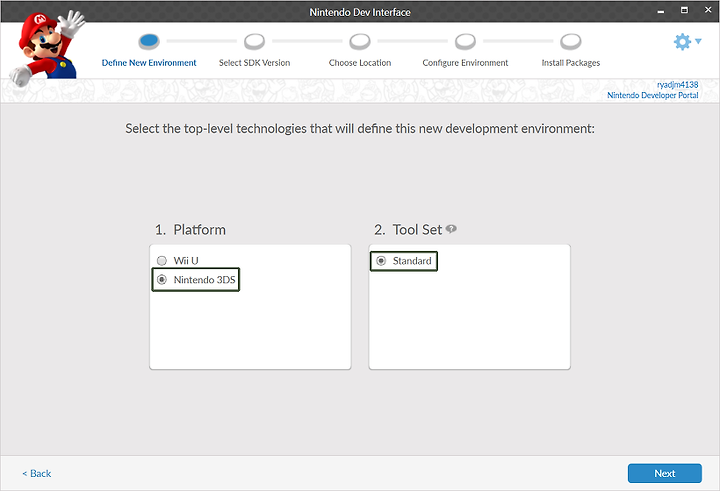This screenshot has height=491, width=720.
Task: Open the settings gear menu
Action: click(682, 42)
